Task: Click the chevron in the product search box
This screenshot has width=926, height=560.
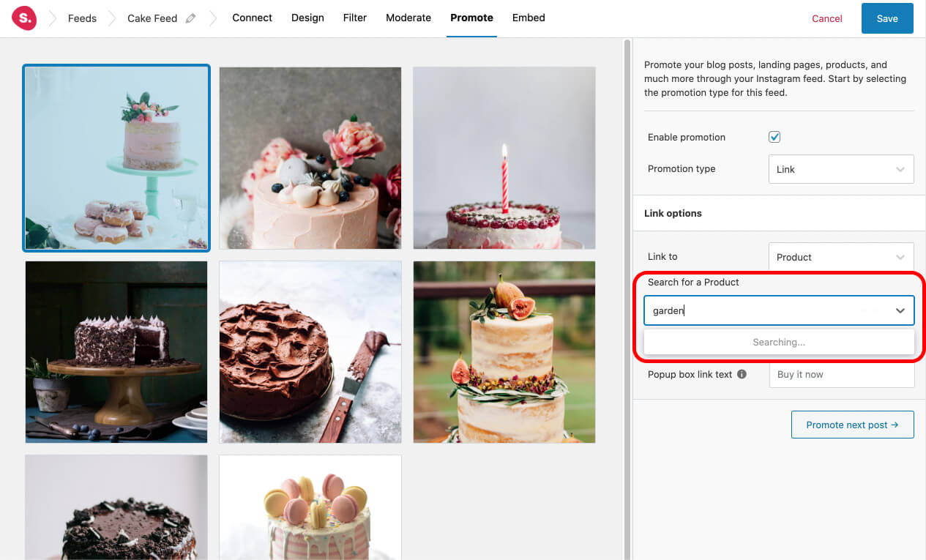Action: point(900,310)
